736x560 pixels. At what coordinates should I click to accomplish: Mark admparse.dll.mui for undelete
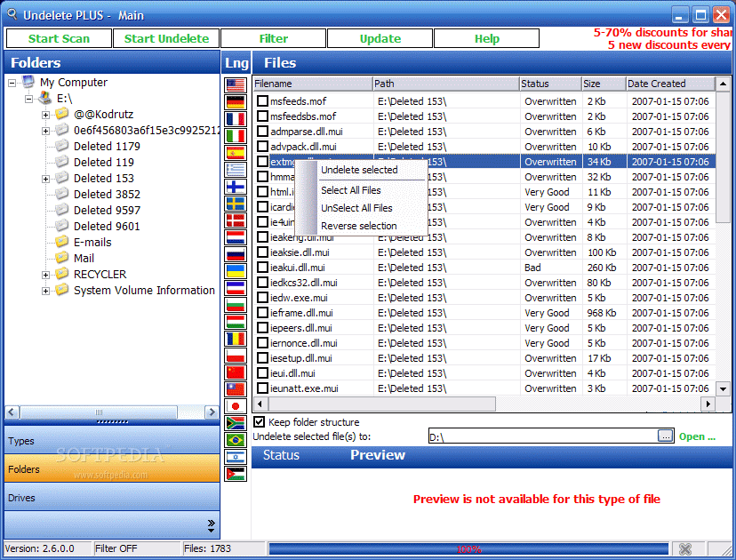(x=263, y=131)
